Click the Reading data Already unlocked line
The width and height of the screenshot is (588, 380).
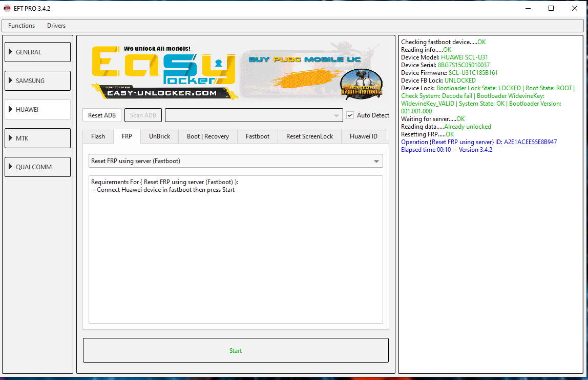pos(446,127)
